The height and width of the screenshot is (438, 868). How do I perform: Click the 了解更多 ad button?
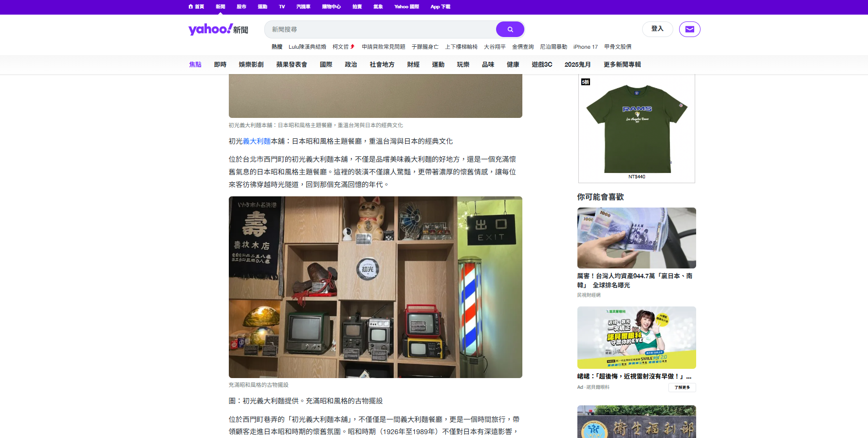point(682,387)
